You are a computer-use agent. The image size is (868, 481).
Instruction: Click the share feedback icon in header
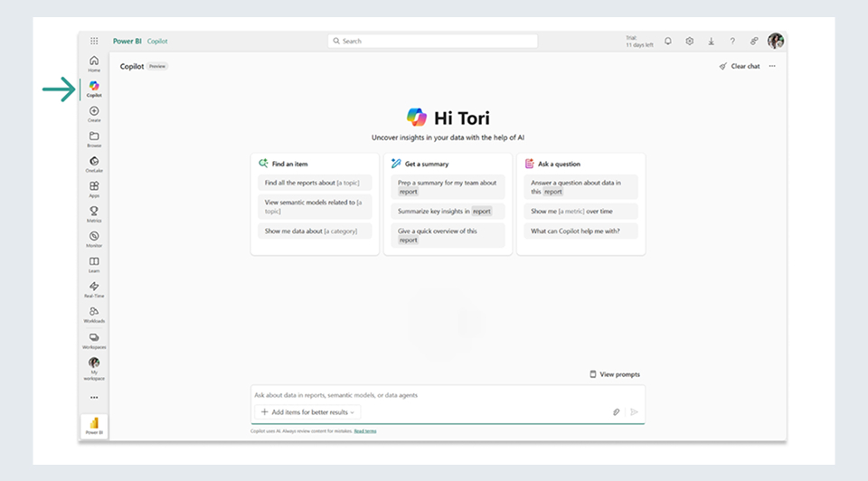754,41
